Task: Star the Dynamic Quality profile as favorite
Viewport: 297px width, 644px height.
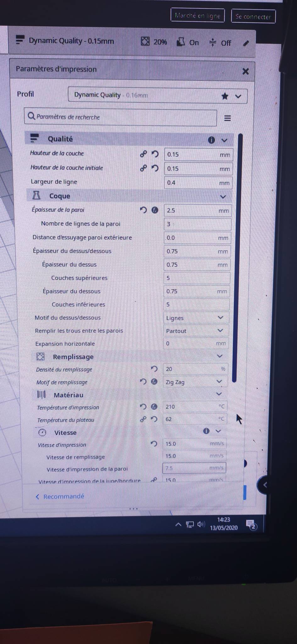Action: [225, 96]
